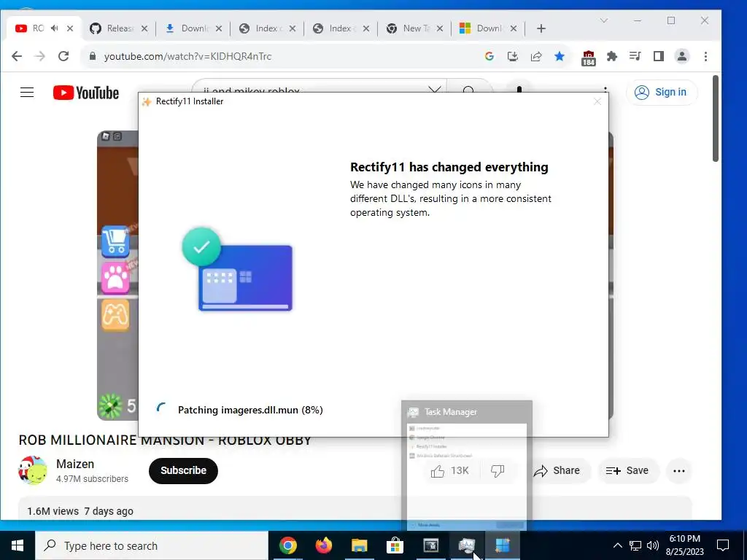This screenshot has height=560, width=747.
Task: Click the YouTube page vertical scrollbar
Action: (x=715, y=119)
